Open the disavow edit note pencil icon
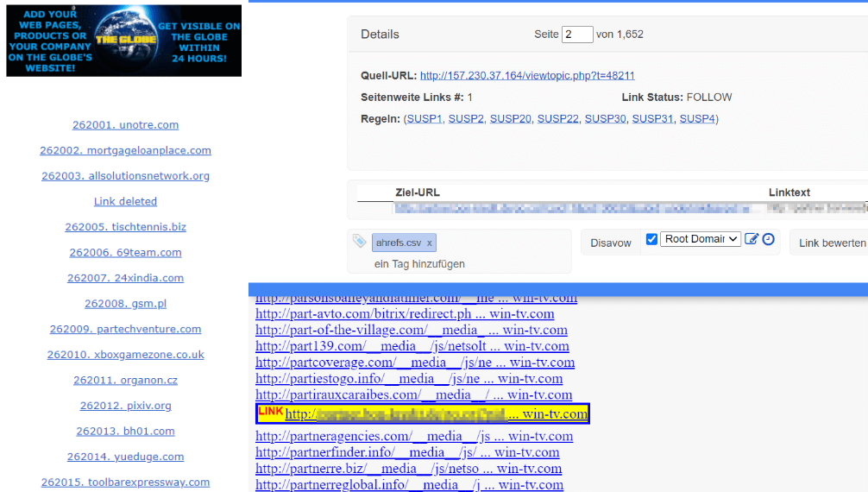Viewport: 868px width, 492px height. point(752,239)
